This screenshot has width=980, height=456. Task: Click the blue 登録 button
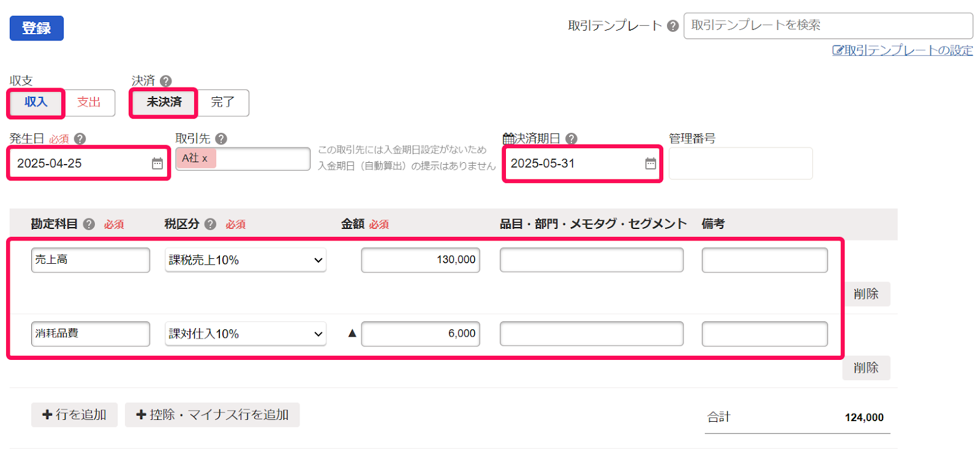(37, 28)
